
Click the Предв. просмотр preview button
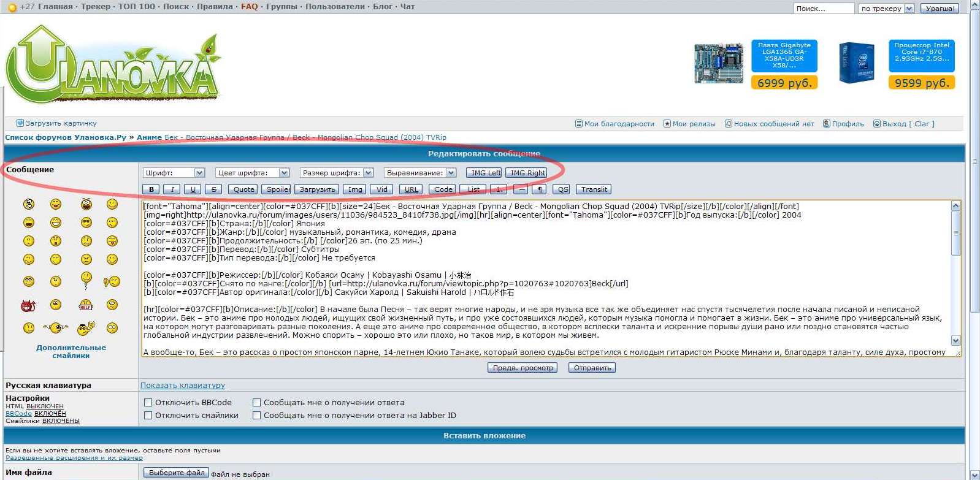point(523,368)
